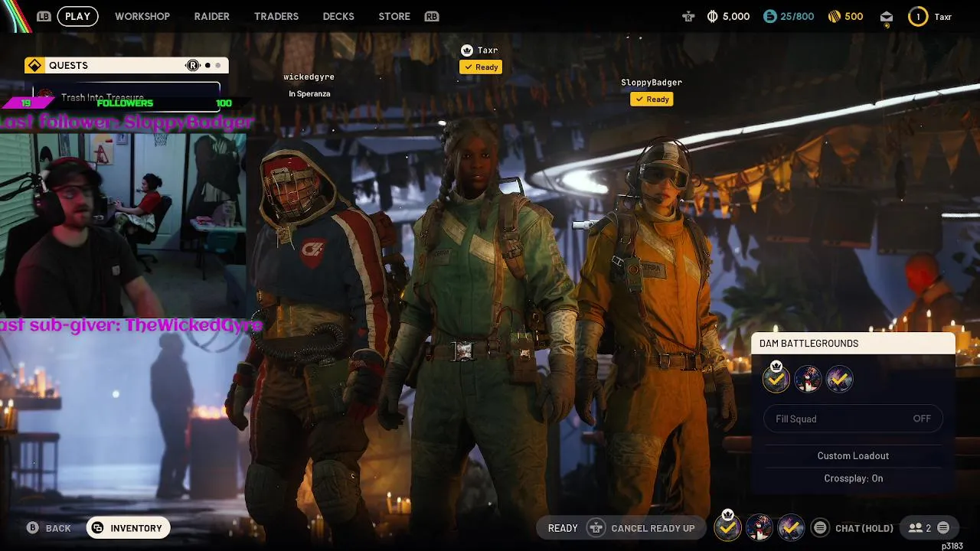This screenshot has width=980, height=551.
Task: Select the SloppyBadger player name
Action: coord(652,82)
